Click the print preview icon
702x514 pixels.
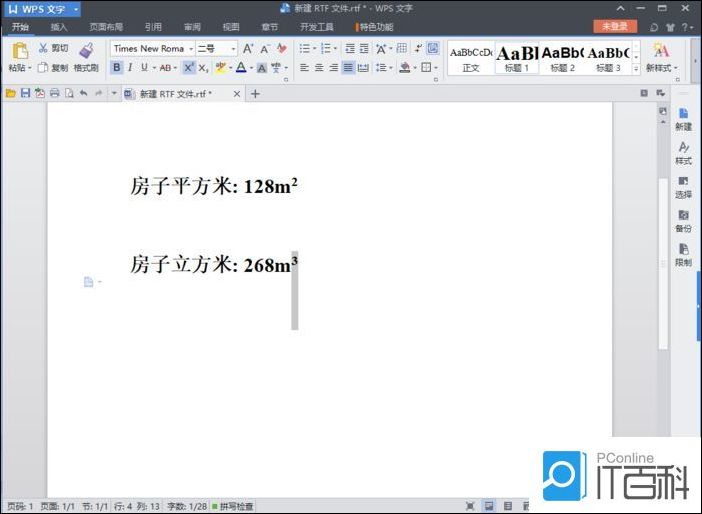[69, 93]
